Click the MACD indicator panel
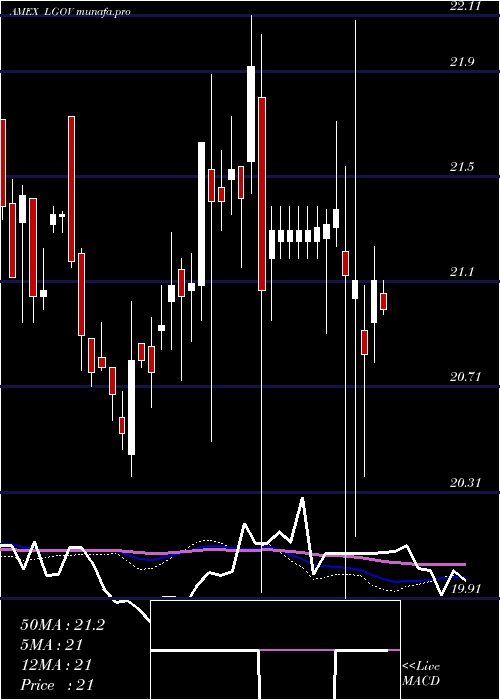 pos(275,650)
